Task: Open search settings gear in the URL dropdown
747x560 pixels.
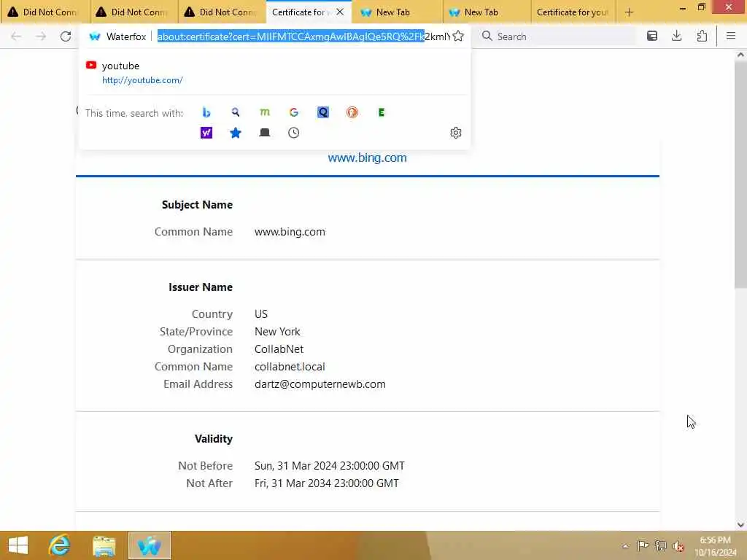Action: point(456,133)
